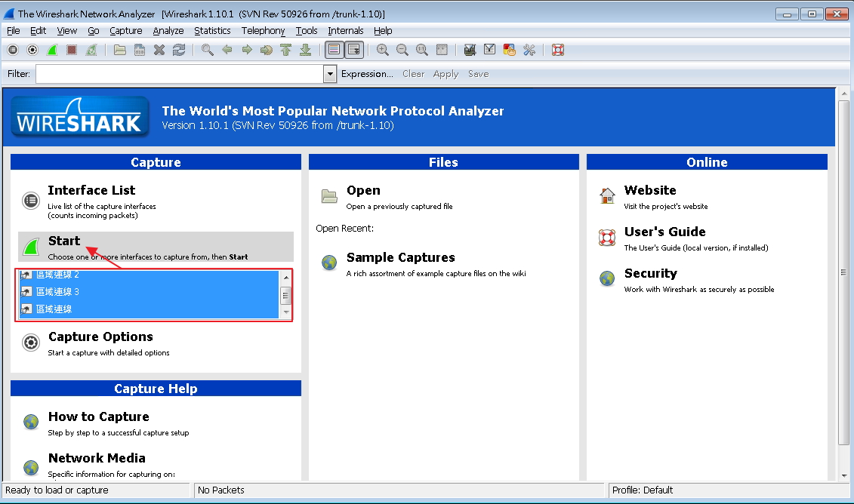This screenshot has height=504, width=854.
Task: Stop the running capture toolbar icon
Action: 71,50
